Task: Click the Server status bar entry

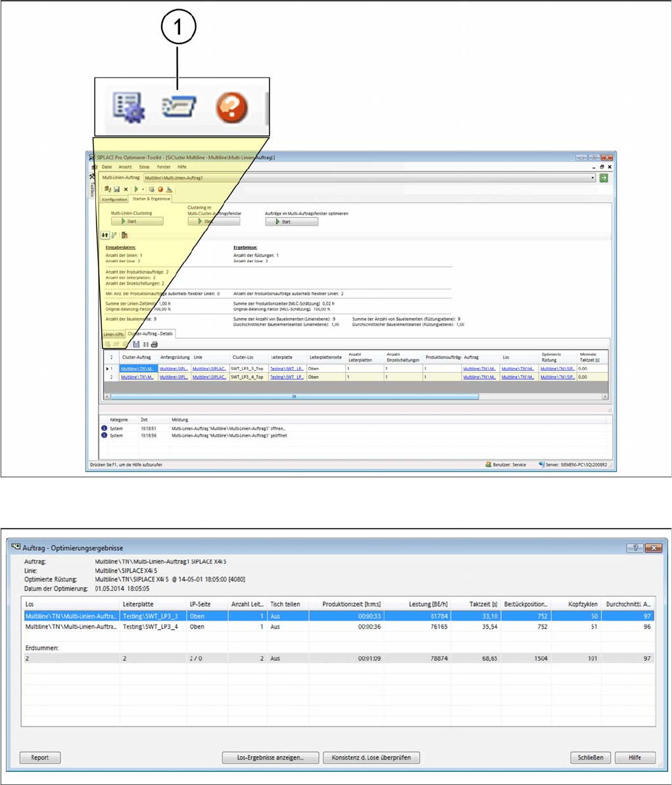Action: [573, 465]
